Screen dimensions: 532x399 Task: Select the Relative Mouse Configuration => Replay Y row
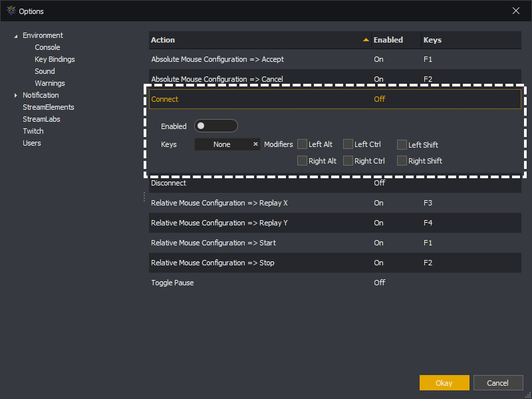335,223
